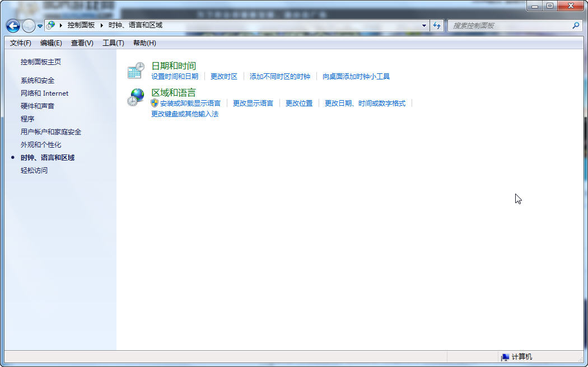The height and width of the screenshot is (367, 588).
Task: Click the blue Back arrow button
Action: 13,26
